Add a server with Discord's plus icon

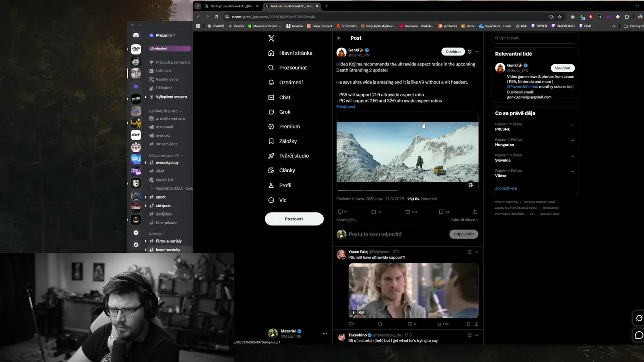(x=136, y=233)
